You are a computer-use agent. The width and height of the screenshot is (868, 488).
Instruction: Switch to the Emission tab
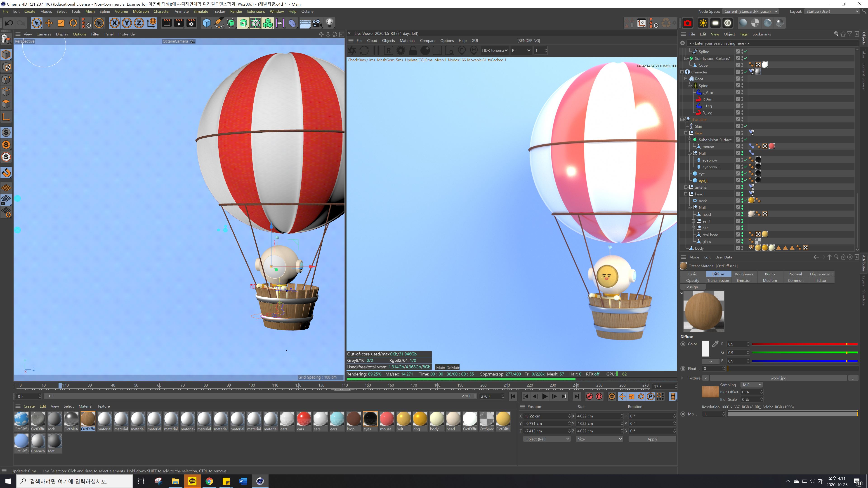744,281
